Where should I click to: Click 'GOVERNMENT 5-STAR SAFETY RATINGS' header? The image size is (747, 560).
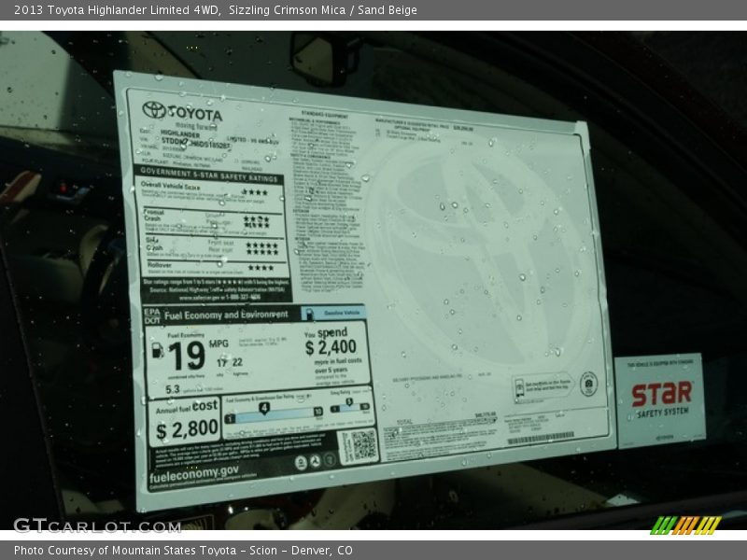pyautogui.click(x=208, y=175)
